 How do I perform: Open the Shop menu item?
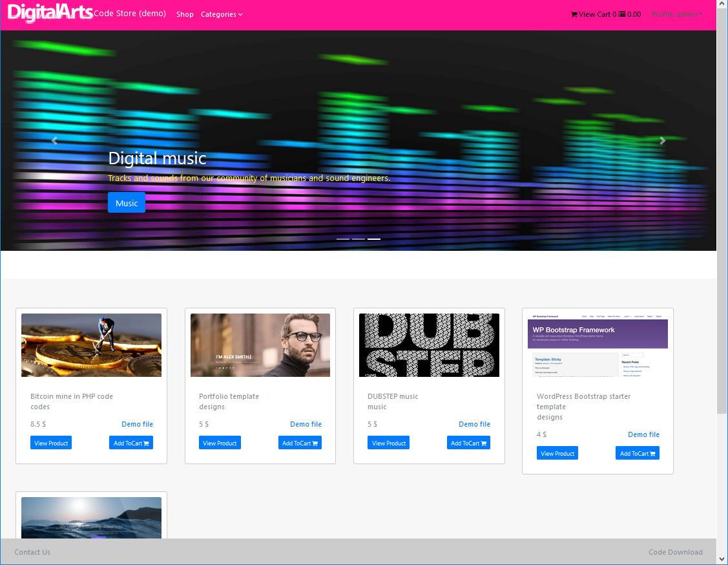click(185, 14)
